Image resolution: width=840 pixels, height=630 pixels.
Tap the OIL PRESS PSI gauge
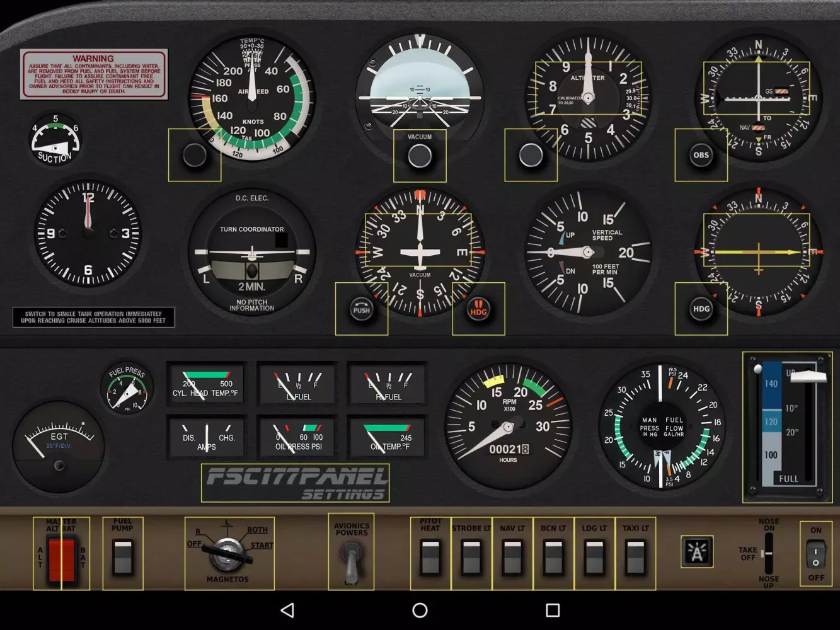click(x=299, y=436)
